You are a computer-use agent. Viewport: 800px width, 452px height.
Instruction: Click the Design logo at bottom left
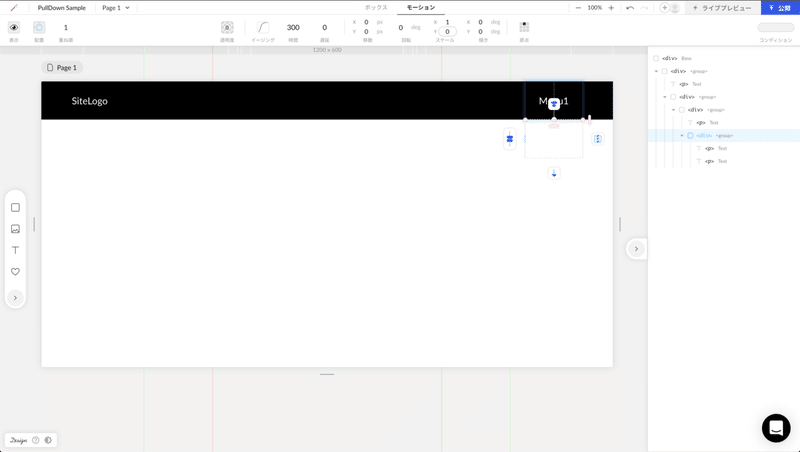pyautogui.click(x=18, y=440)
